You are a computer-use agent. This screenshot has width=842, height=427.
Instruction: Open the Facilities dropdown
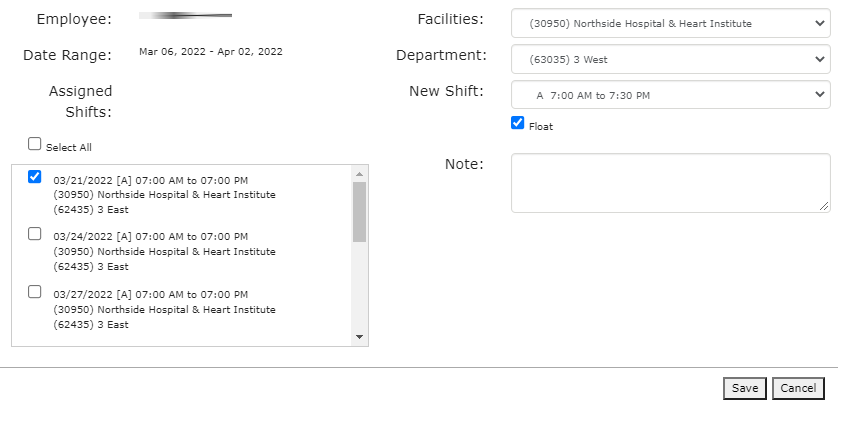tap(670, 23)
